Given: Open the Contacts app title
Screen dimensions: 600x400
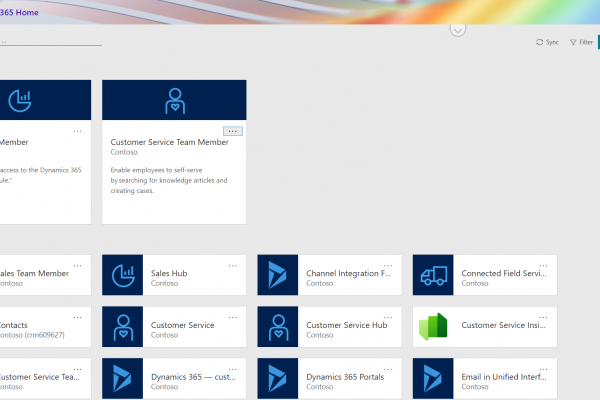Looking at the screenshot, I should [x=14, y=325].
